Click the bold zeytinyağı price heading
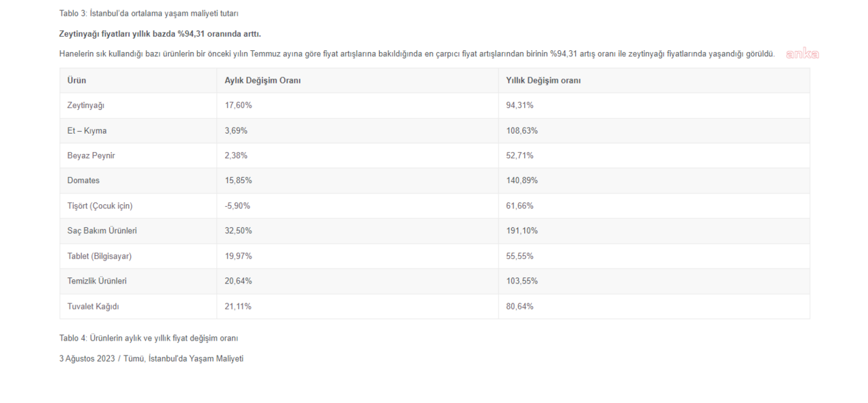 click(160, 34)
